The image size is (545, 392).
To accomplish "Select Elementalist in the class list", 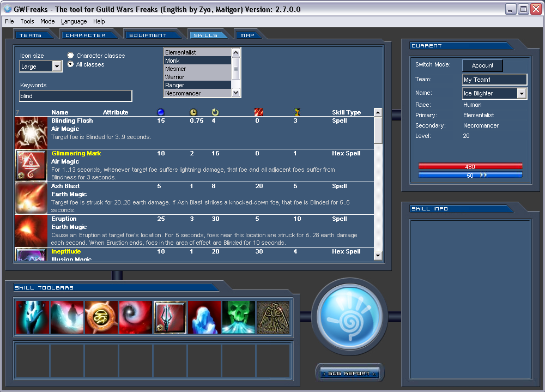I will [197, 52].
